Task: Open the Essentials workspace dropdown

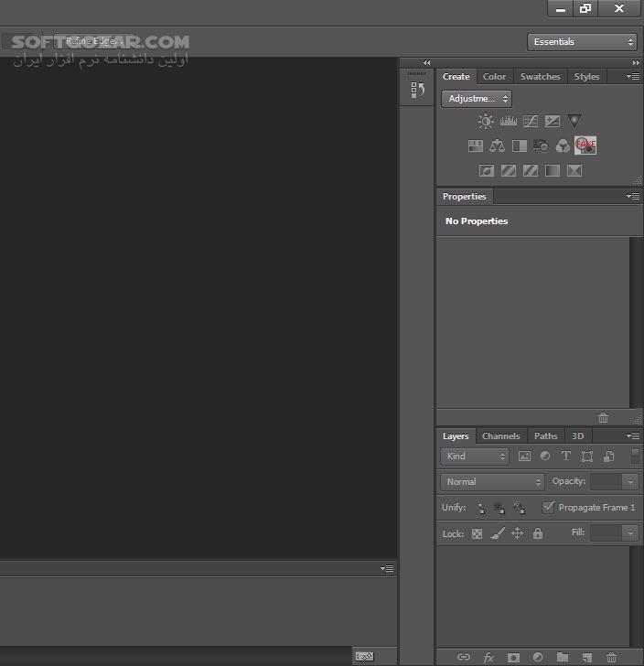Action: click(582, 42)
